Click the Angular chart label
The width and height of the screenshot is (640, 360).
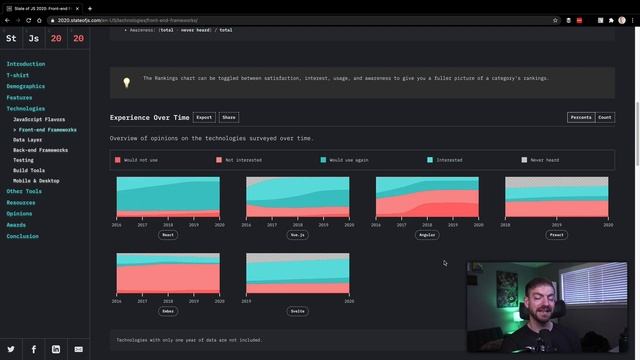[427, 235]
